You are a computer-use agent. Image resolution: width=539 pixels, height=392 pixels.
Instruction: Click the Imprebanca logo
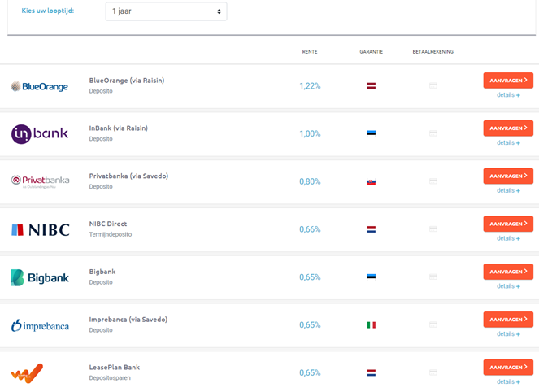(40, 325)
